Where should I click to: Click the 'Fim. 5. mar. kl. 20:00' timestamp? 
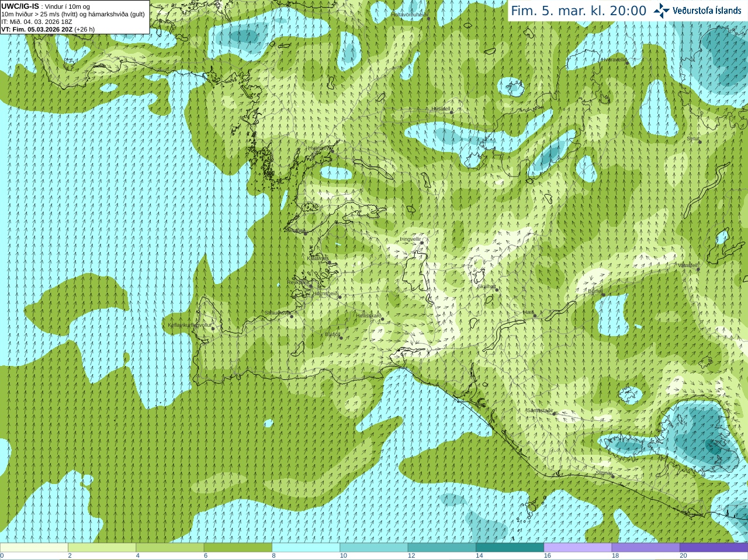pos(579,11)
